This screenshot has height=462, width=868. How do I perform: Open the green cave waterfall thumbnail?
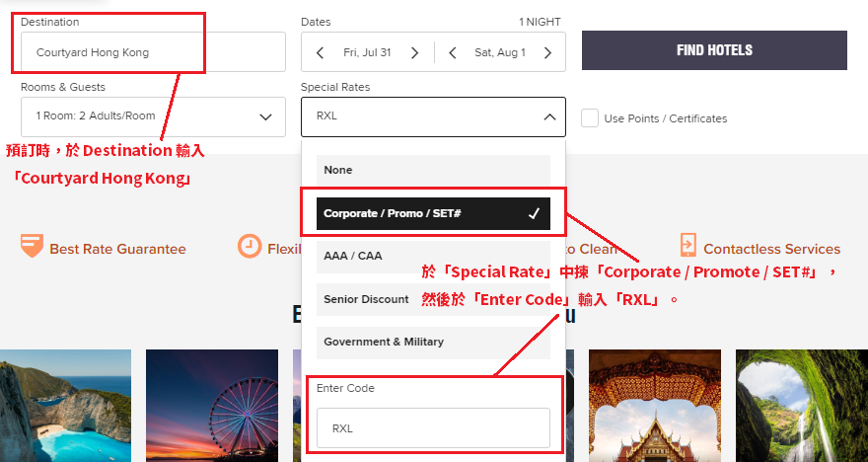click(x=802, y=406)
